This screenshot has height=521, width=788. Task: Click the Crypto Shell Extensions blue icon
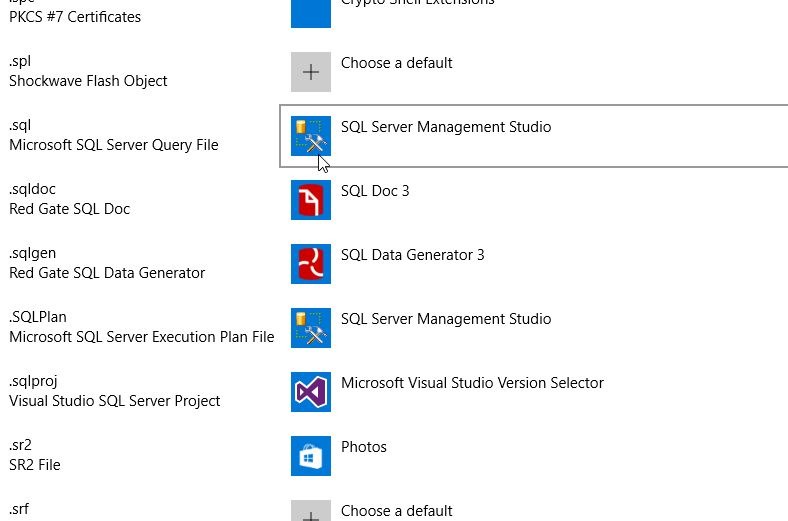(311, 12)
